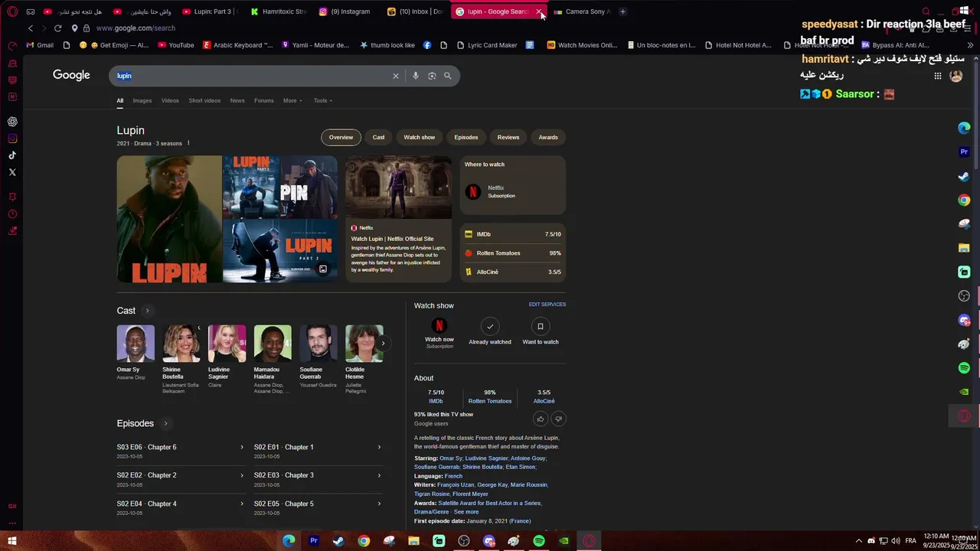This screenshot has width=980, height=551.
Task: Click the Google logo
Action: tap(71, 75)
